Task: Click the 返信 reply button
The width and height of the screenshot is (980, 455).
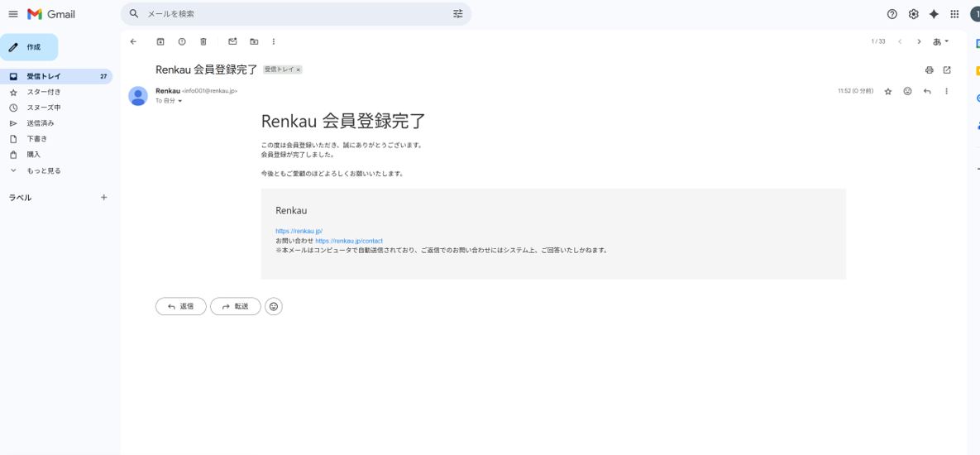Action: pyautogui.click(x=180, y=306)
